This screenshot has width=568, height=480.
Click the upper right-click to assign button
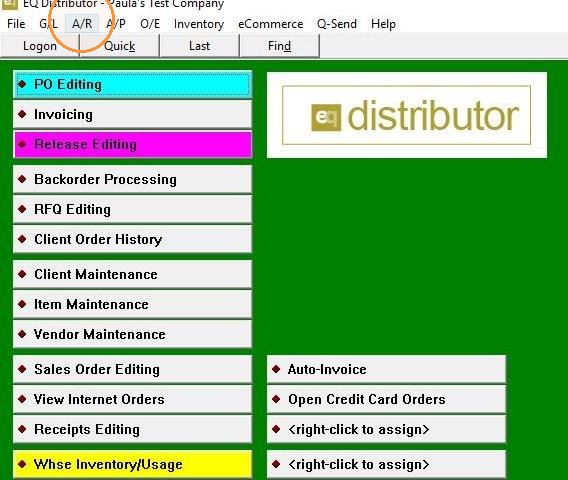tap(386, 429)
